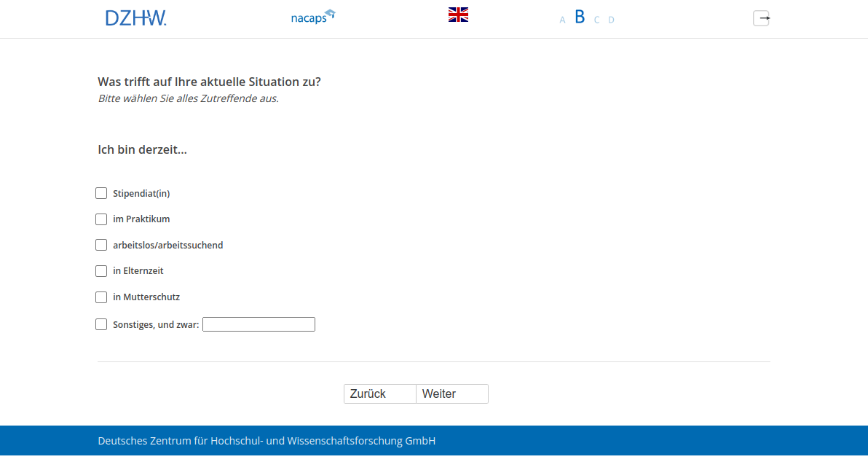
Task: Toggle the in Mutterschutz checkbox
Action: (101, 297)
